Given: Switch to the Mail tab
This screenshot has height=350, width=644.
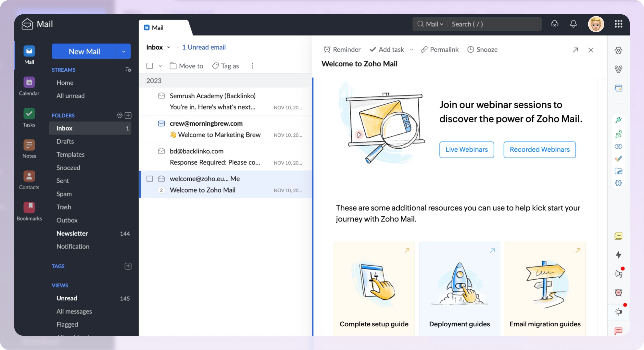Looking at the screenshot, I should tap(157, 27).
